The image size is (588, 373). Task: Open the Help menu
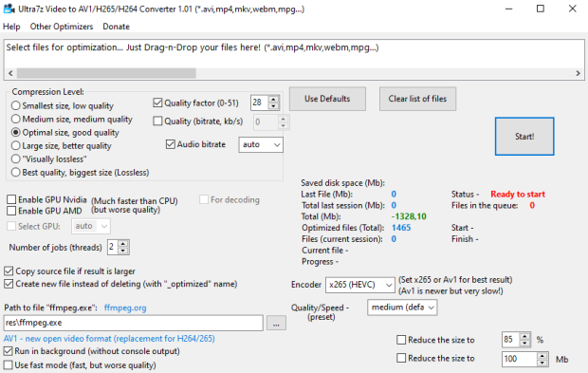tap(11, 27)
